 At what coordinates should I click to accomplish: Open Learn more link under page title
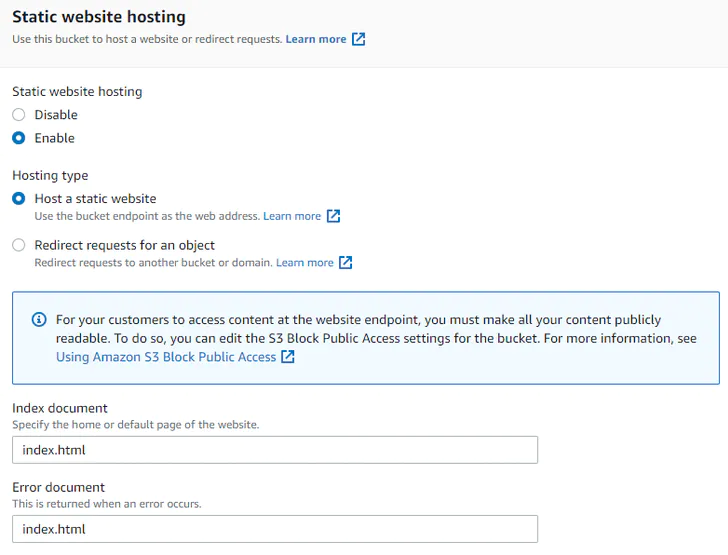[x=316, y=40]
